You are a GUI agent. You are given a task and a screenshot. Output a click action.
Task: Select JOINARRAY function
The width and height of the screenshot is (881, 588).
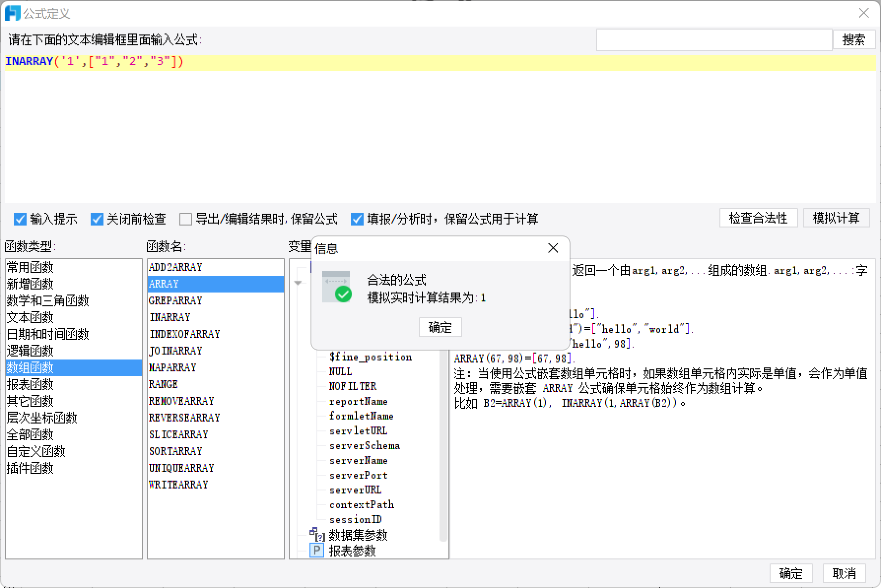[215, 351]
